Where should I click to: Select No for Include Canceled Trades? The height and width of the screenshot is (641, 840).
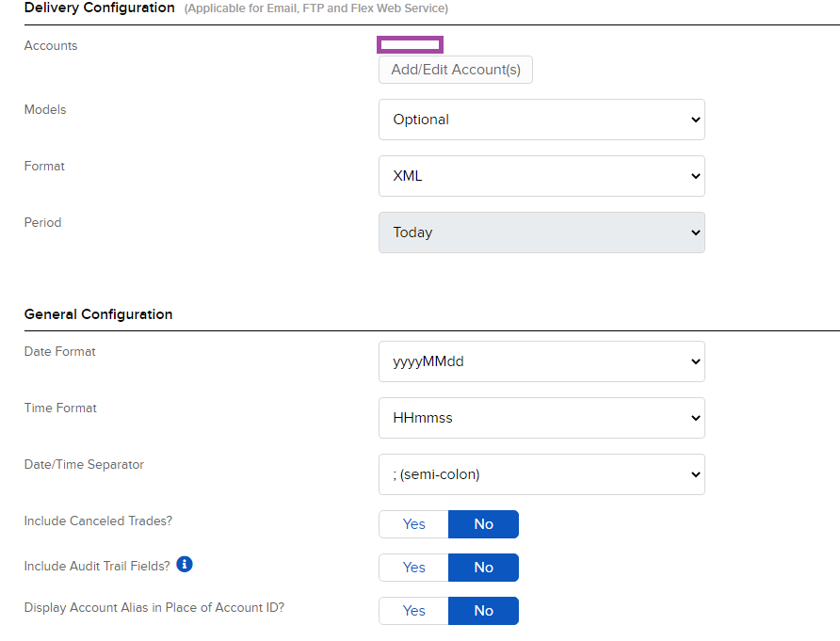point(483,524)
